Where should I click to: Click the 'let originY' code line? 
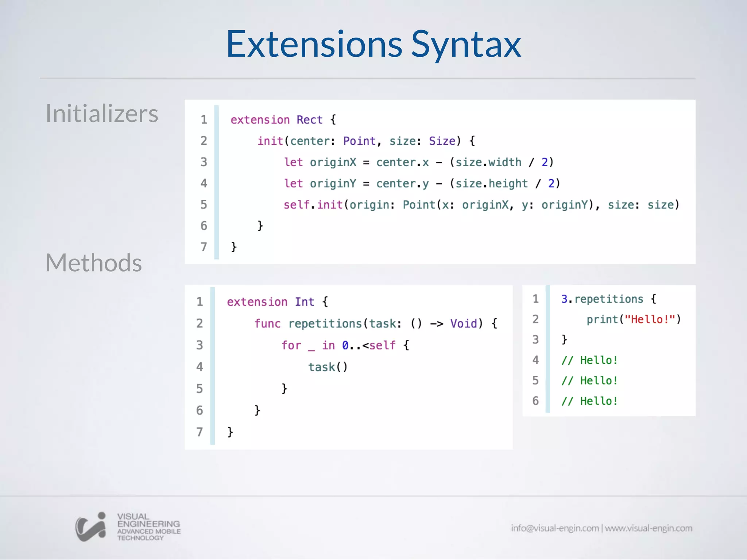click(x=422, y=183)
